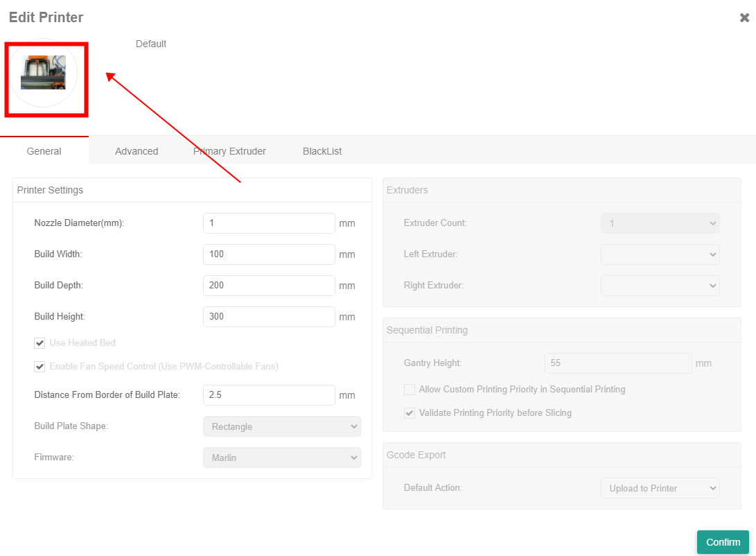Expand the Extruder Count dropdown
This screenshot has height=556, width=756.
click(660, 223)
